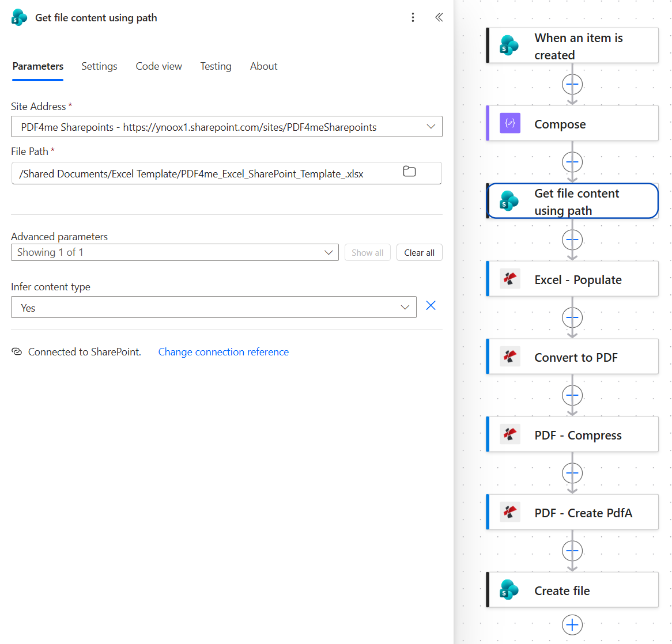Open the Settings tab

[x=100, y=66]
